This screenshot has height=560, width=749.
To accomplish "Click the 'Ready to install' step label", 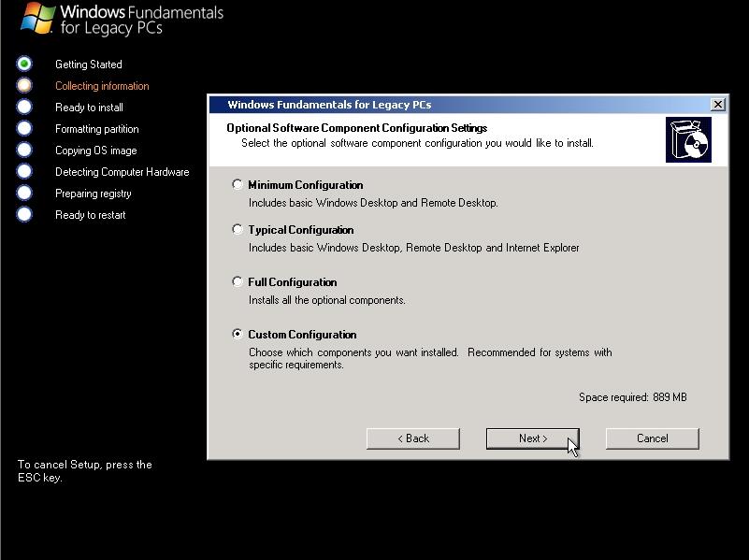I will (x=89, y=108).
